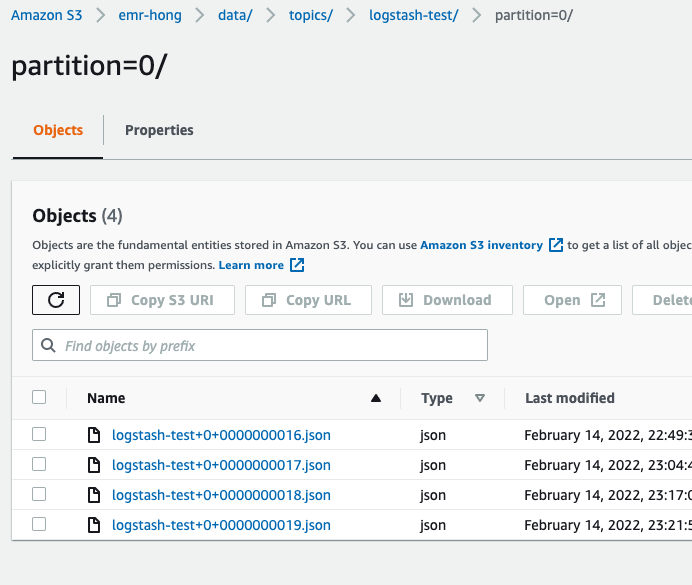Click the file icon of logstash-test+0+0000000018.json

click(94, 495)
